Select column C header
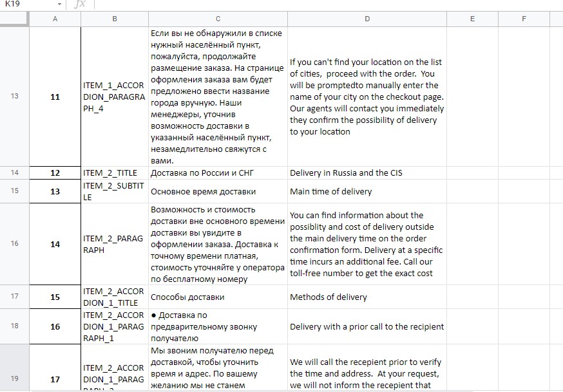Screen dimensions: 563x392 coord(218,19)
